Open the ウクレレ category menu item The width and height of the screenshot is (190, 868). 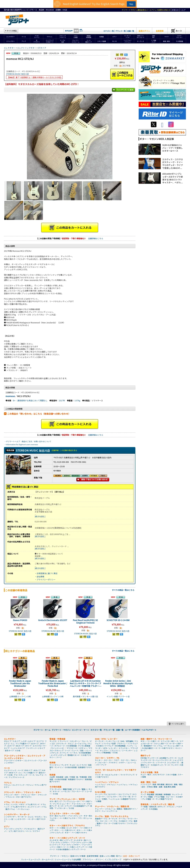tap(50, 37)
